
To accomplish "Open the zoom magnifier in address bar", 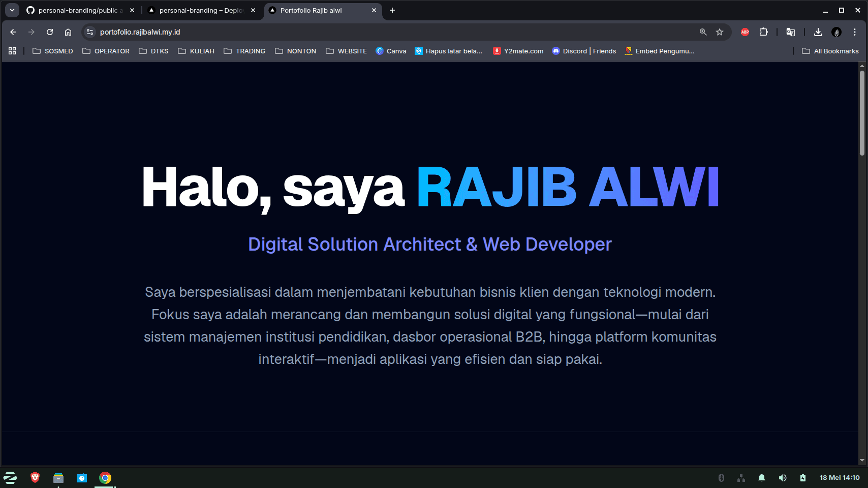I will (x=703, y=32).
